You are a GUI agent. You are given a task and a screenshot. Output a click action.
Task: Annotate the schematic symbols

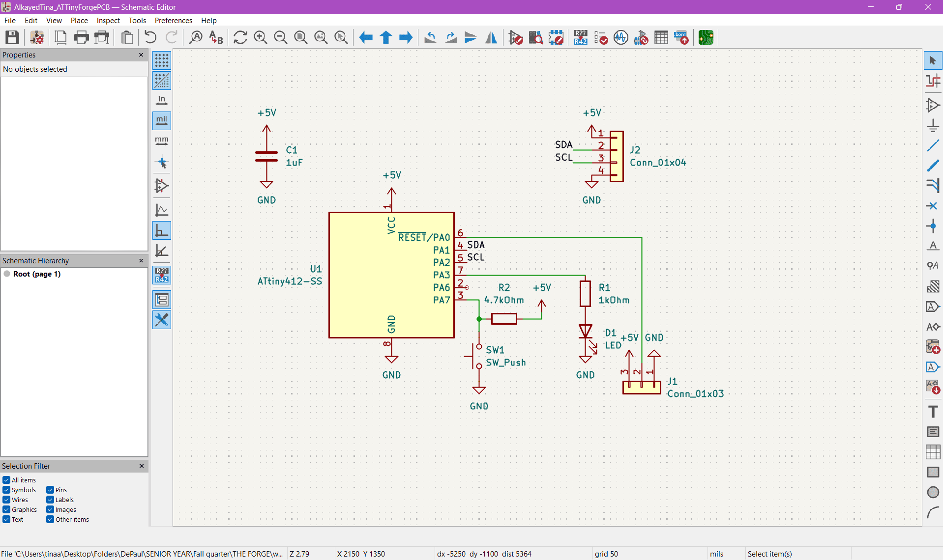(581, 37)
